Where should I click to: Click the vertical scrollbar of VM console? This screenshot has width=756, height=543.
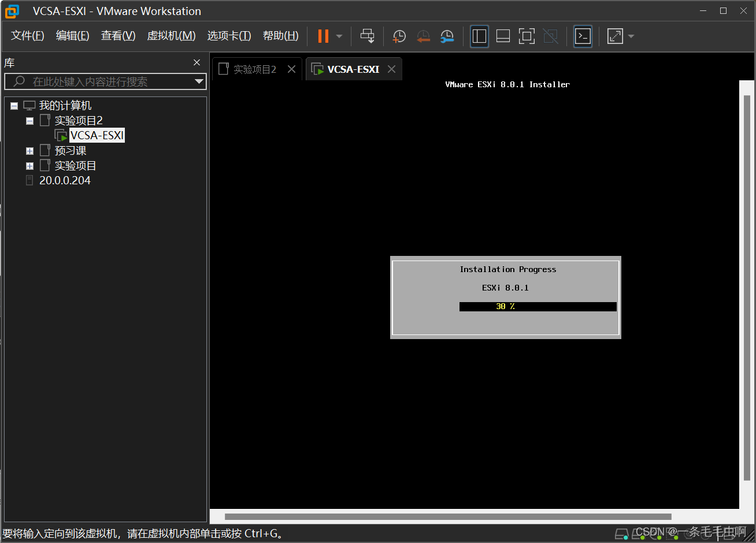coord(747,288)
